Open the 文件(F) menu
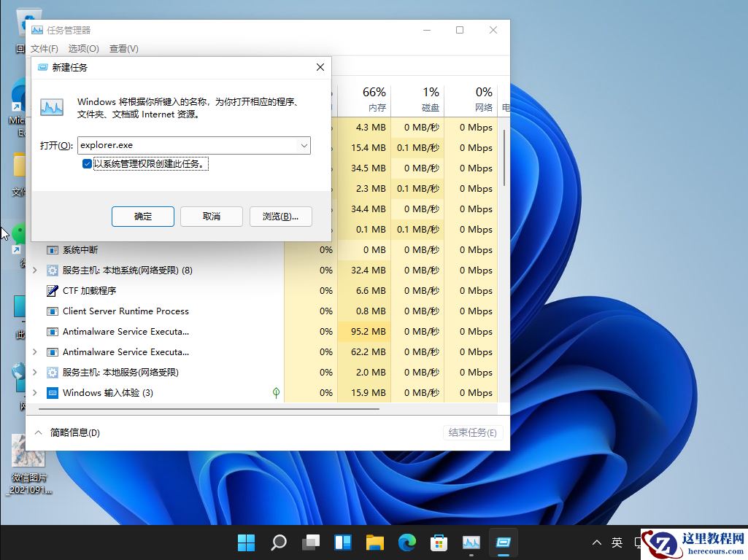 point(44,48)
